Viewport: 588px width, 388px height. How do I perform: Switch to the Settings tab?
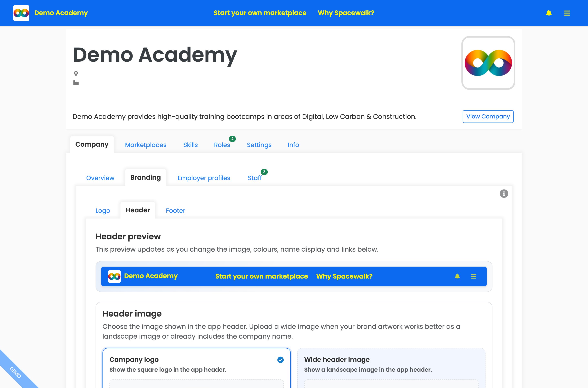pos(259,145)
